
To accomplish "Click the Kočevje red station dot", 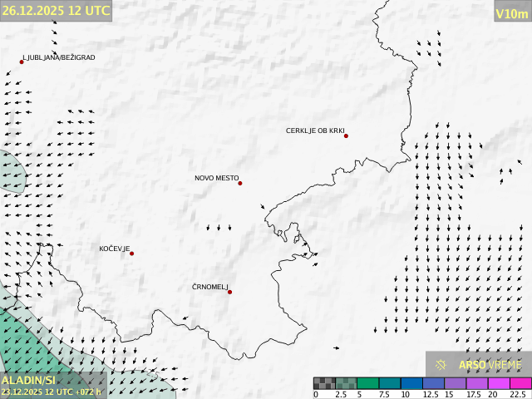I will [131, 254].
